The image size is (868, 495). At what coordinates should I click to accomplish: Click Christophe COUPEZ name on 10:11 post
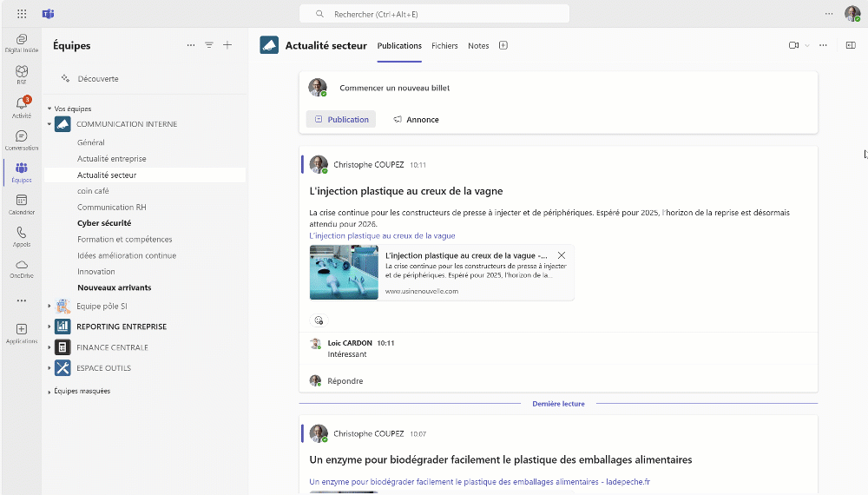tap(369, 164)
